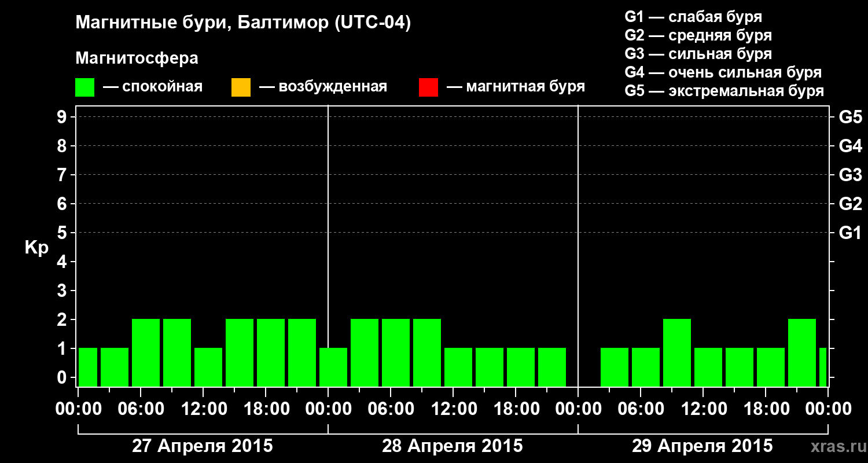
Task: Click the 'Магнитосфера' heading
Action: [137, 58]
